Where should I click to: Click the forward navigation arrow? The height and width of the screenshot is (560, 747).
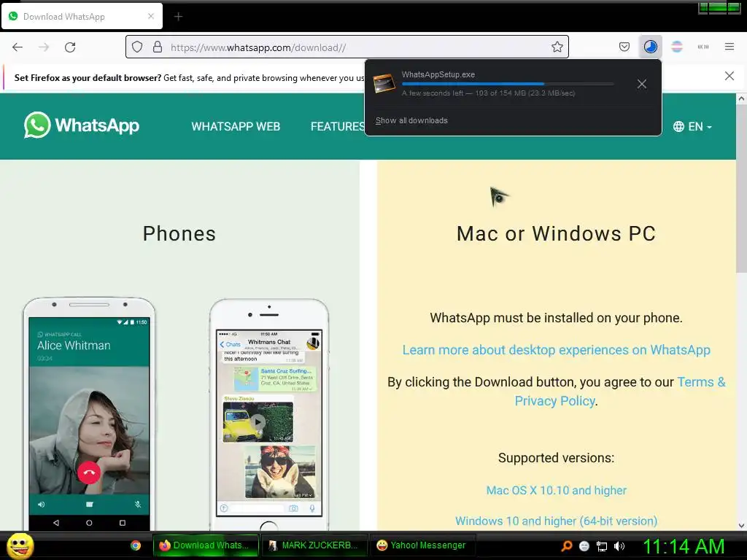[x=44, y=47]
